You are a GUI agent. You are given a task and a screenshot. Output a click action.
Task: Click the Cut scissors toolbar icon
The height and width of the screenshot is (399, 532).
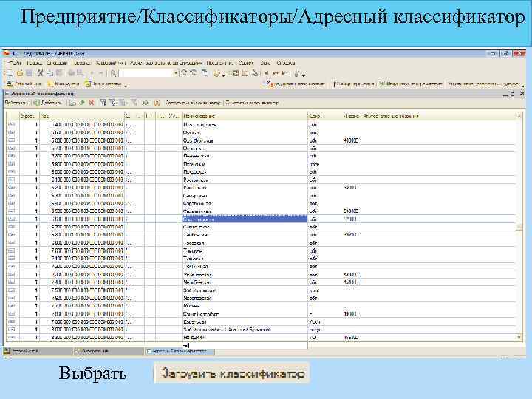pos(41,73)
